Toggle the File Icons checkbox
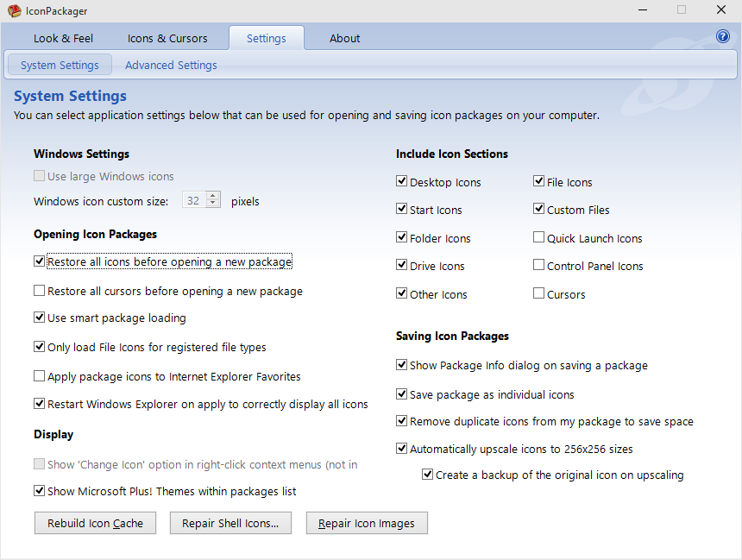742x560 pixels. point(538,181)
